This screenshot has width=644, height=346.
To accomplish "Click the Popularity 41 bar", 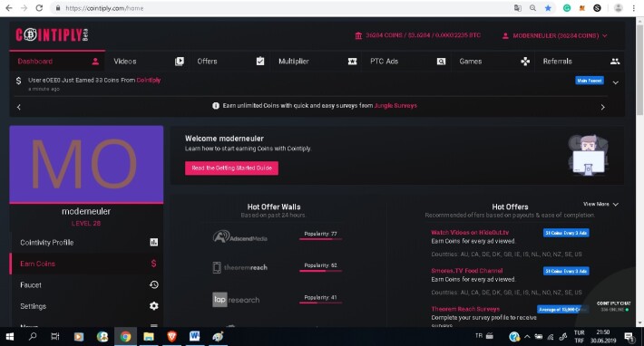I will (320, 303).
